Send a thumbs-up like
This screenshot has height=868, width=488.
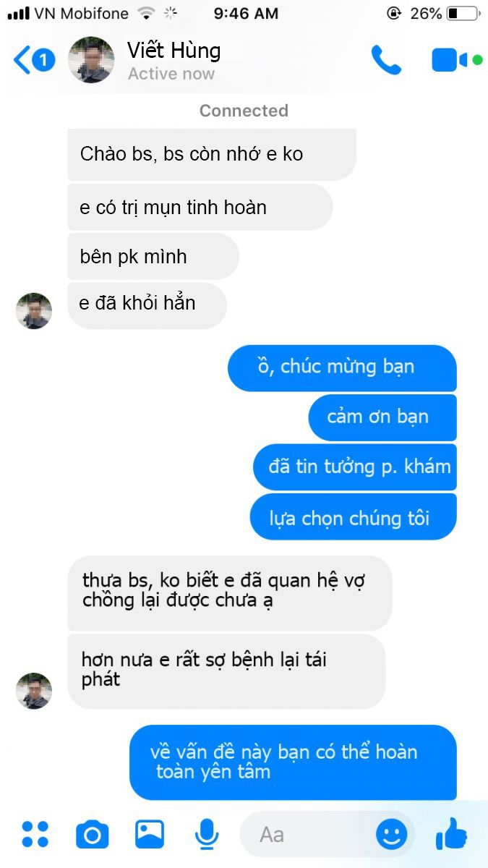coord(452,834)
